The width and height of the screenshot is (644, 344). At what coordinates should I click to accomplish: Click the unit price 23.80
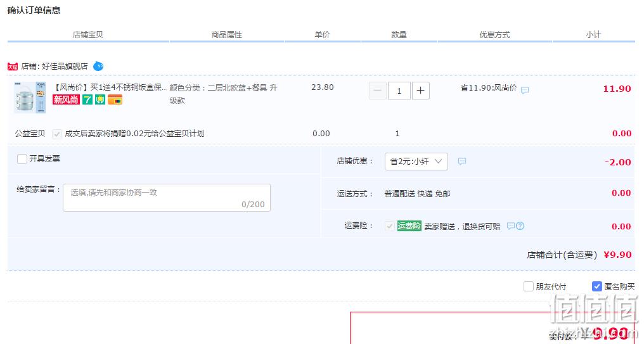coord(323,87)
